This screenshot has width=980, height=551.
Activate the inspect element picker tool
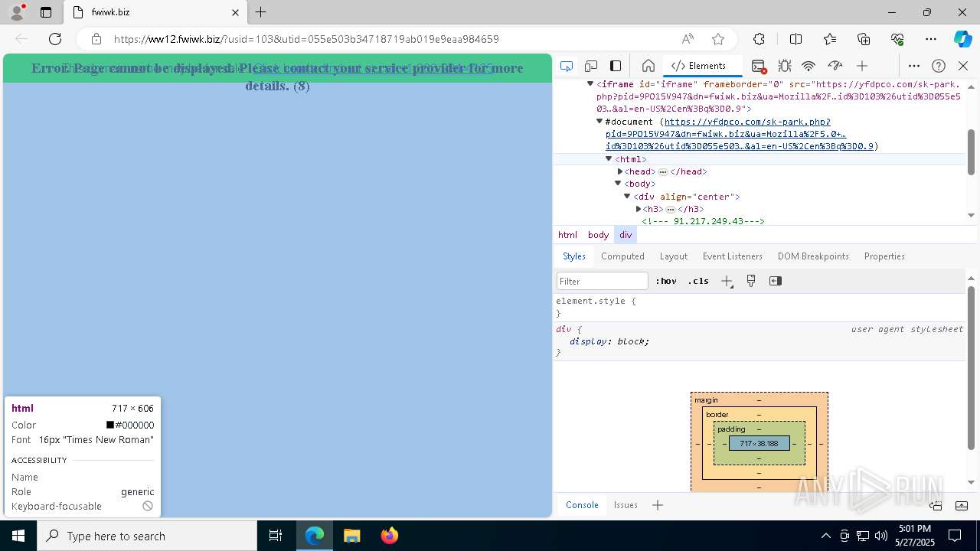[x=567, y=66]
